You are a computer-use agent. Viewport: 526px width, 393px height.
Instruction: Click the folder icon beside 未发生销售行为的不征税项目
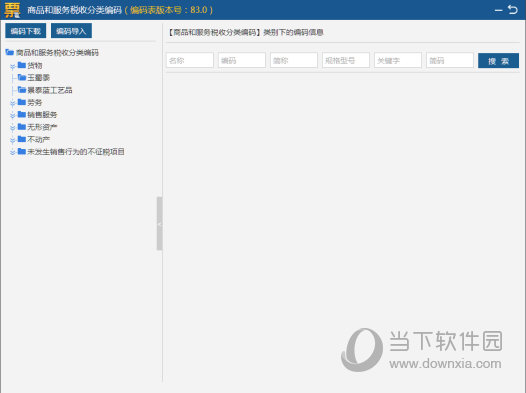pos(22,151)
